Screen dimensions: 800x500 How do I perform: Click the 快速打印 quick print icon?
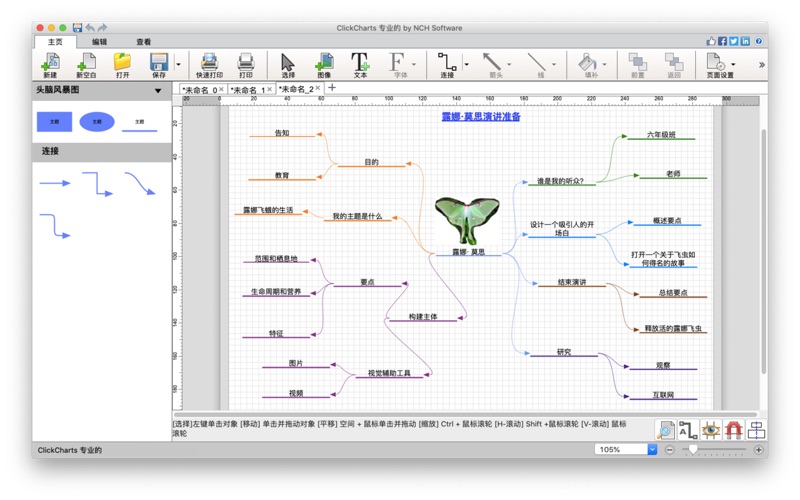(x=209, y=64)
